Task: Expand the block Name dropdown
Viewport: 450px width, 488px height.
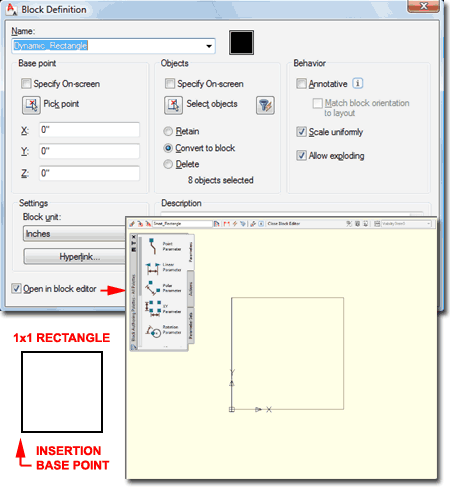Action: 209,46
